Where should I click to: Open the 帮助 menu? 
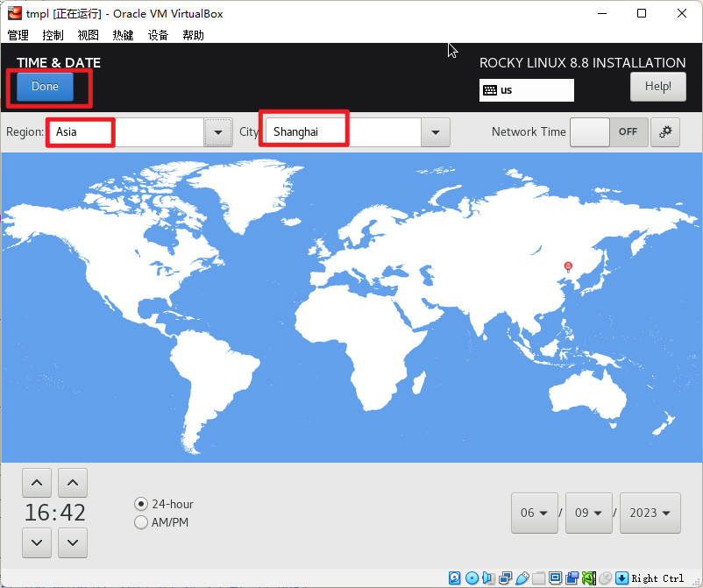[193, 35]
